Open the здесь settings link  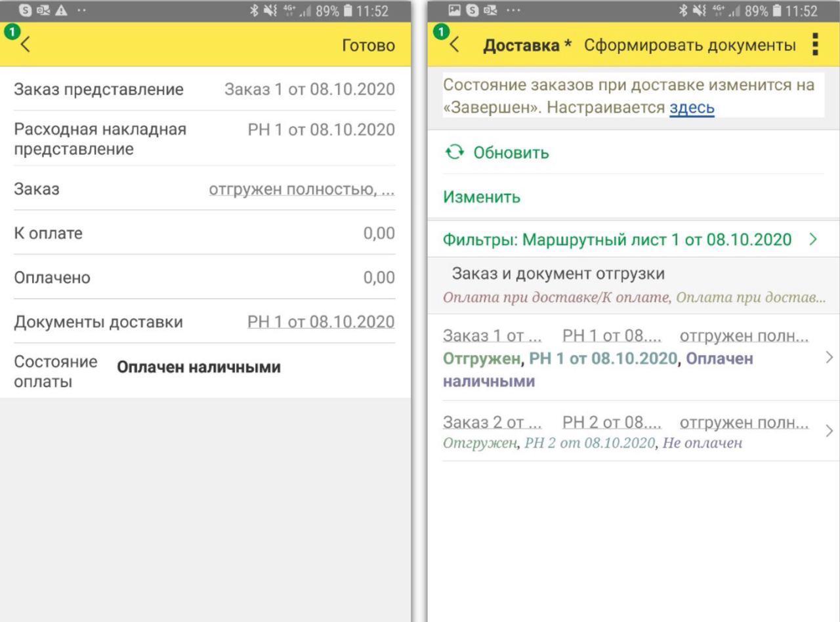(692, 108)
